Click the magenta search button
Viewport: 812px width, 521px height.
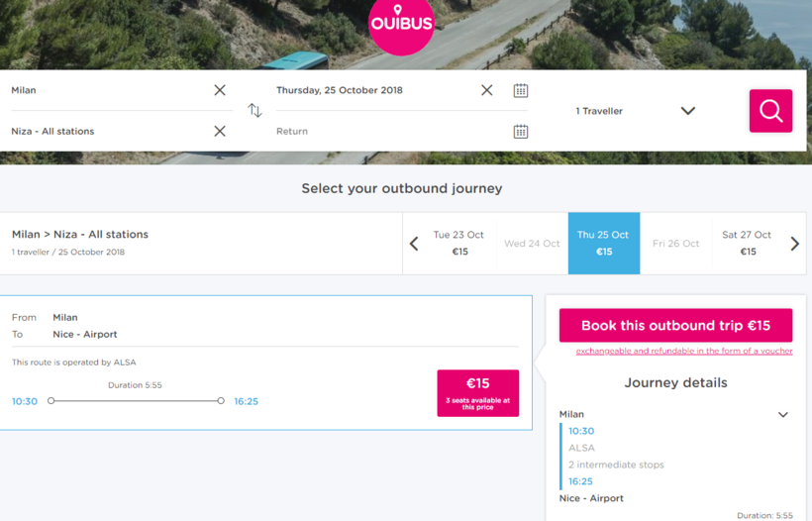[770, 111]
